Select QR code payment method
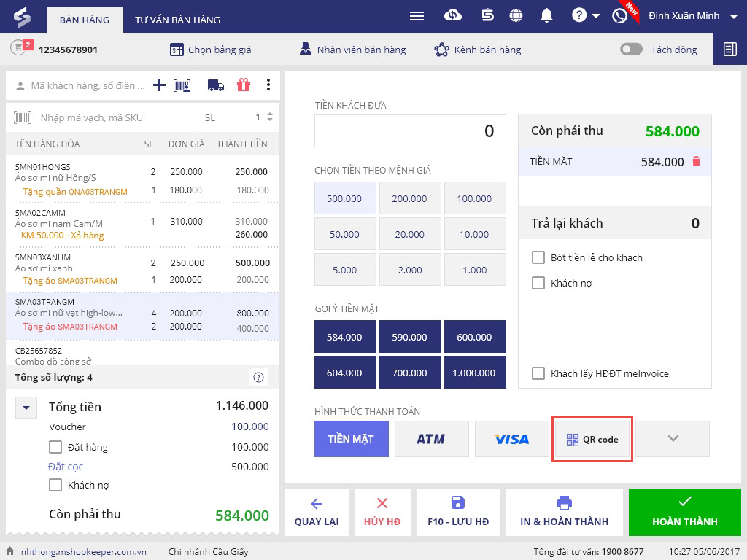Image resolution: width=747 pixels, height=560 pixels. [x=592, y=438]
